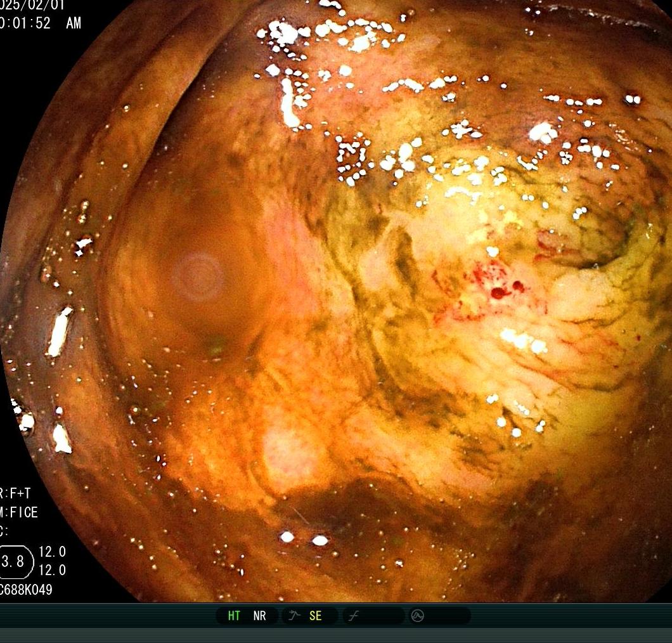The height and width of the screenshot is (643, 672).
Task: Click the lower 12.0 value
Action: point(52,570)
